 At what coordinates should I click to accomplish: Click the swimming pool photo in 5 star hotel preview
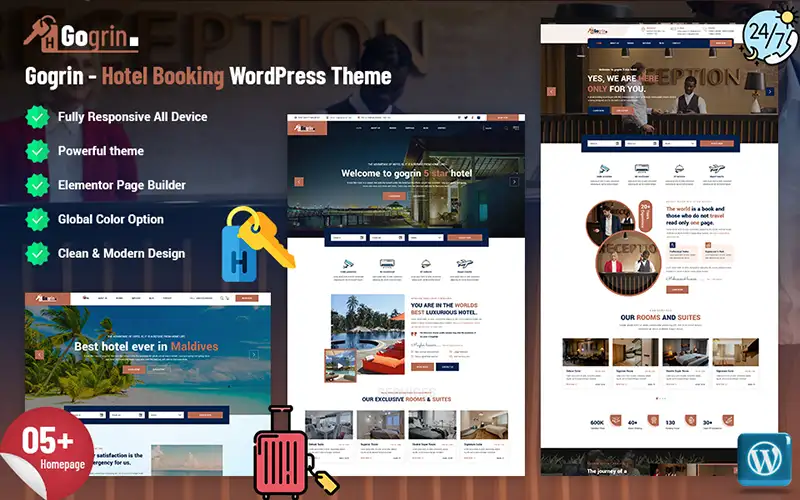coord(367,334)
